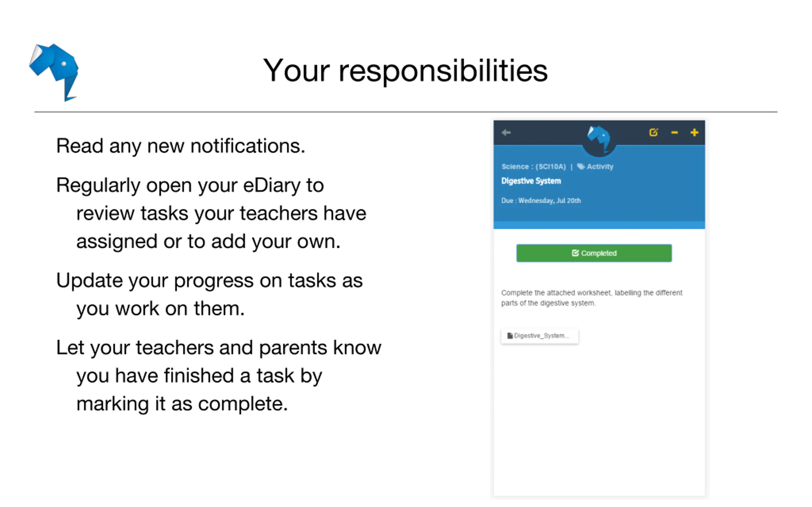Click the yellow edit task icon
This screenshot has height=507, width=812.
653,132
